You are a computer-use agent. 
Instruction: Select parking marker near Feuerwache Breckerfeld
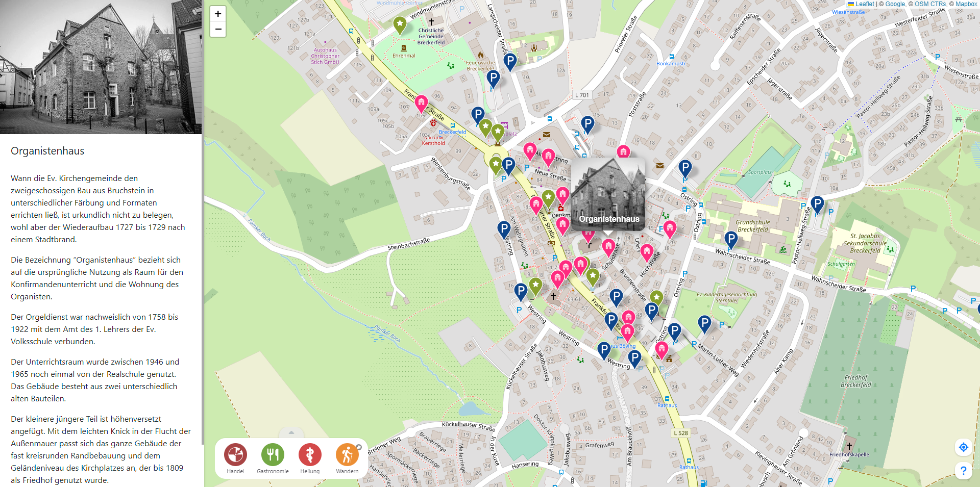(493, 79)
